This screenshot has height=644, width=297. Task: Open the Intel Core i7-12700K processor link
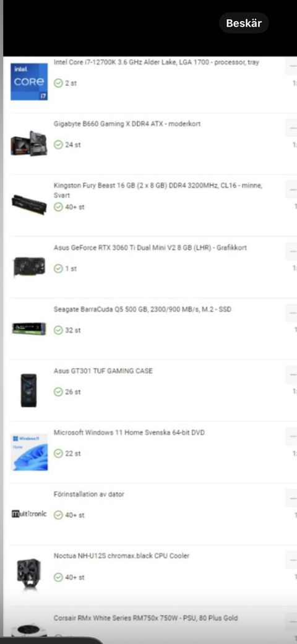[156, 62]
